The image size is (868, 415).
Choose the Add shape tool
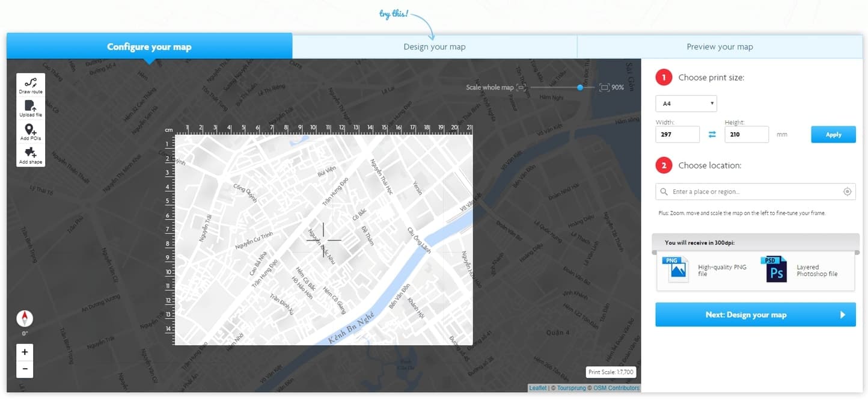(31, 156)
